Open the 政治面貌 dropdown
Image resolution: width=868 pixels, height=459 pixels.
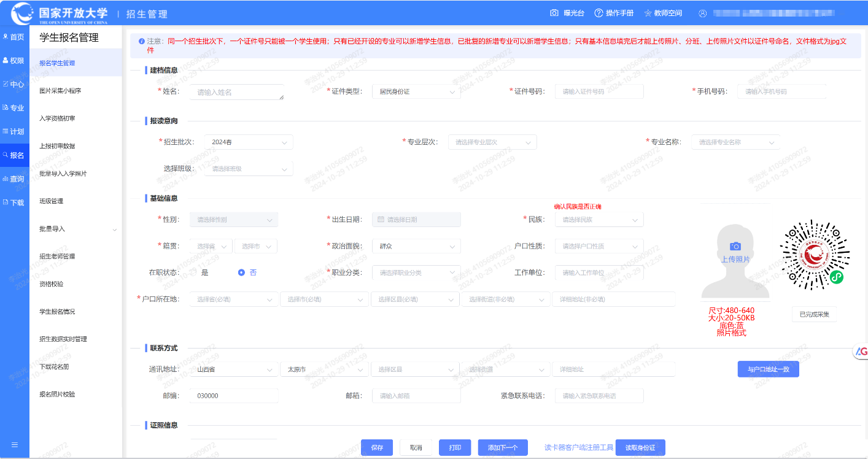(x=416, y=246)
